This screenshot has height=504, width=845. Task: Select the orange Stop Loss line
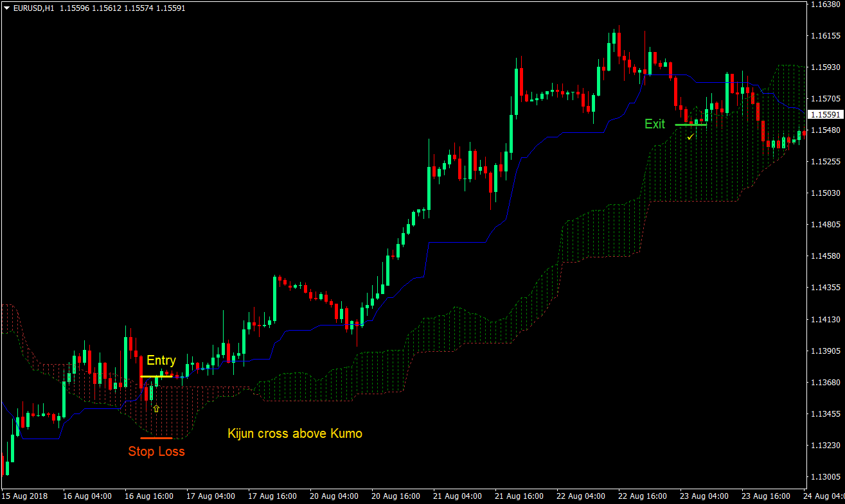tap(157, 438)
